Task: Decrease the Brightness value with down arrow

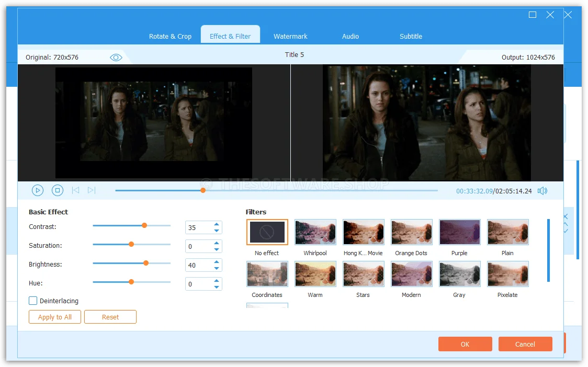Action: tap(217, 268)
